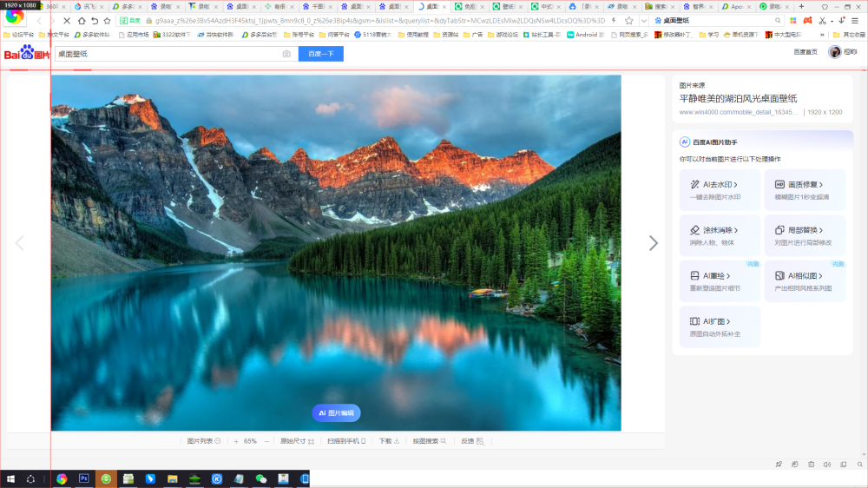Open AI similar image (AI相似图) card
This screenshot has width=868, height=488.
(x=805, y=281)
